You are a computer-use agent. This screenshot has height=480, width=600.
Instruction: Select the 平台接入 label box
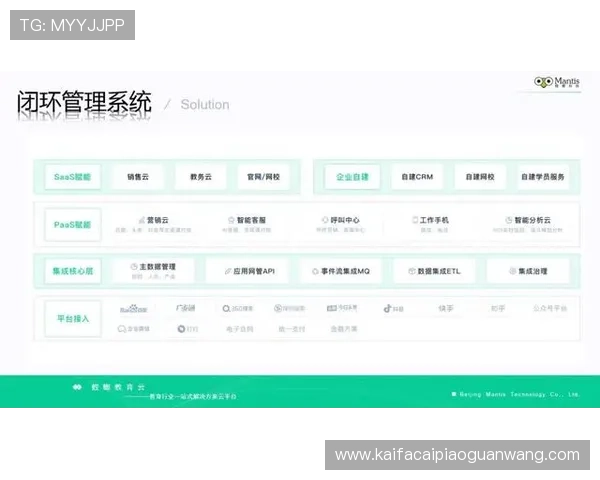(73, 318)
